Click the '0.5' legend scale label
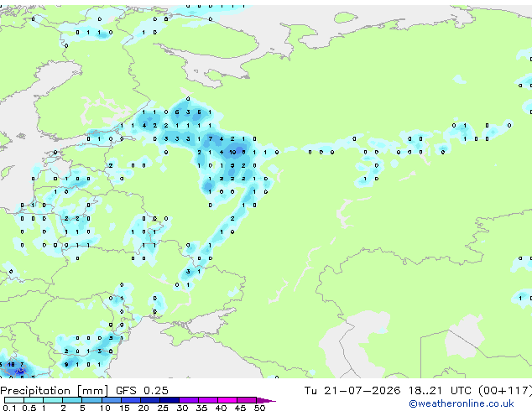Image resolution: width=532 pixels, height=411 pixels. [29, 408]
